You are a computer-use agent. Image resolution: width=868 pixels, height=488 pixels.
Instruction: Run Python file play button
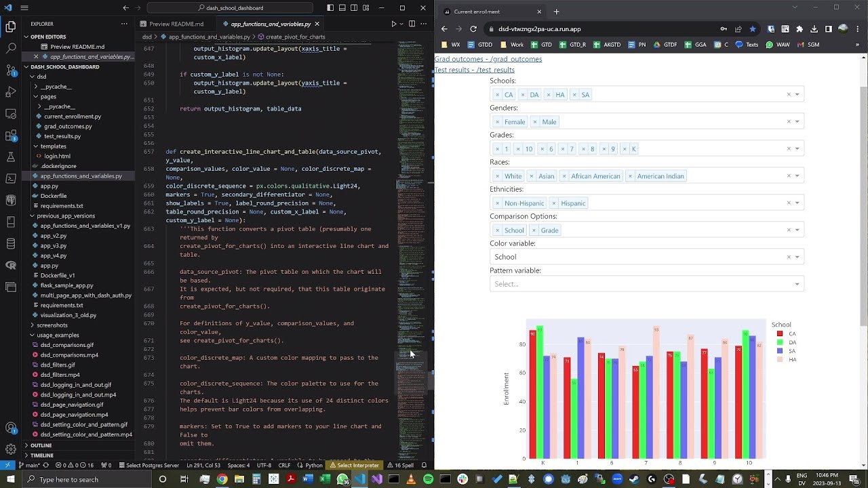tap(394, 24)
